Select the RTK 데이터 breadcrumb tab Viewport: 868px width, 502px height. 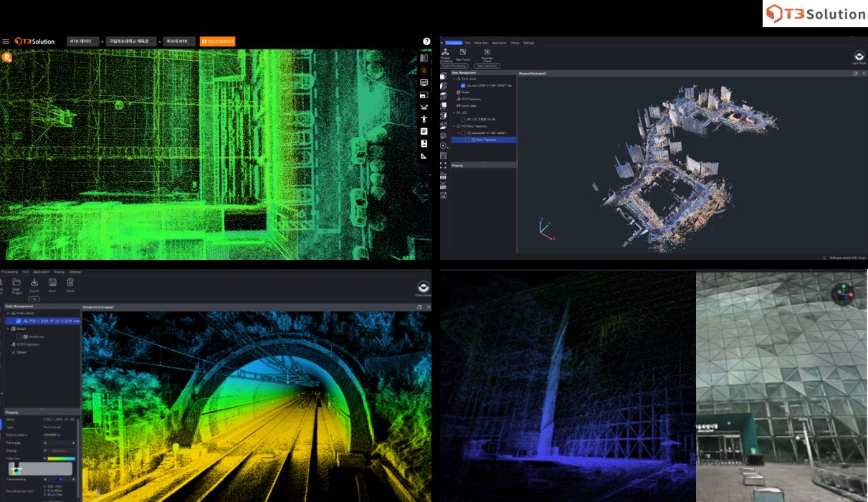coord(82,42)
